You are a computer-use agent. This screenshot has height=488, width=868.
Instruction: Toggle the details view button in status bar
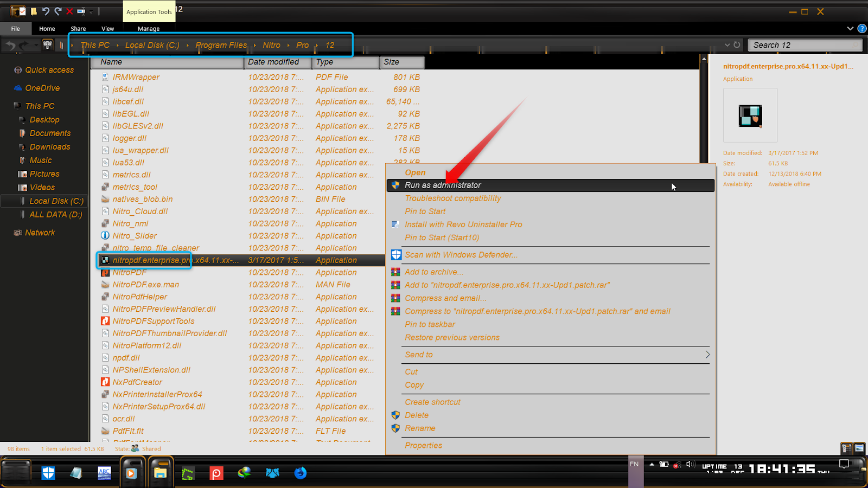point(846,448)
